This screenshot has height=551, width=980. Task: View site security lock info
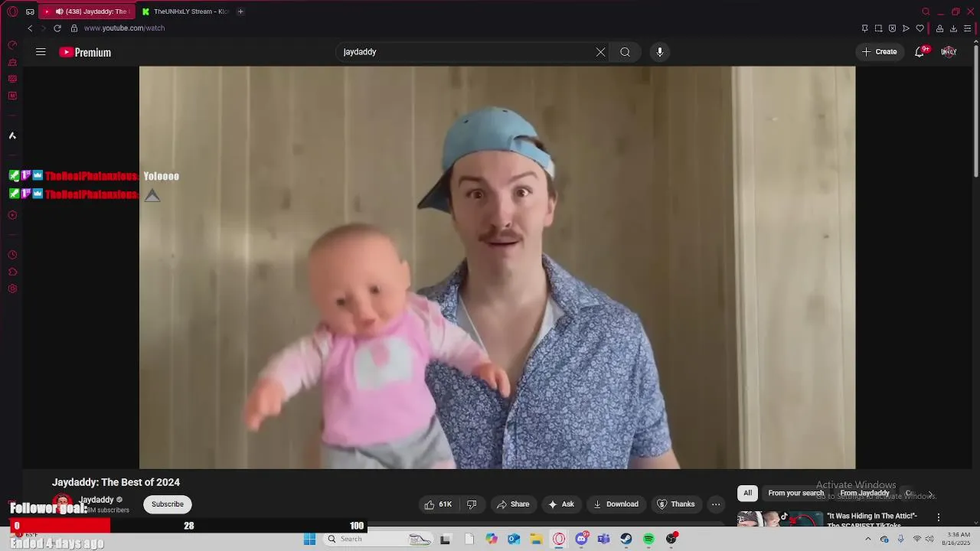click(74, 28)
